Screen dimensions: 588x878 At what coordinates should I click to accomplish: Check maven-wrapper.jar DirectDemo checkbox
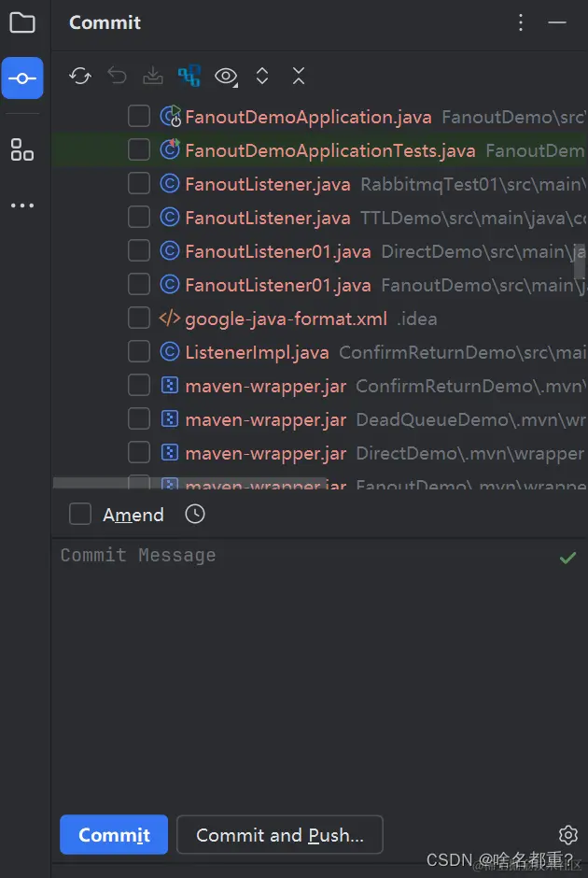tap(139, 452)
